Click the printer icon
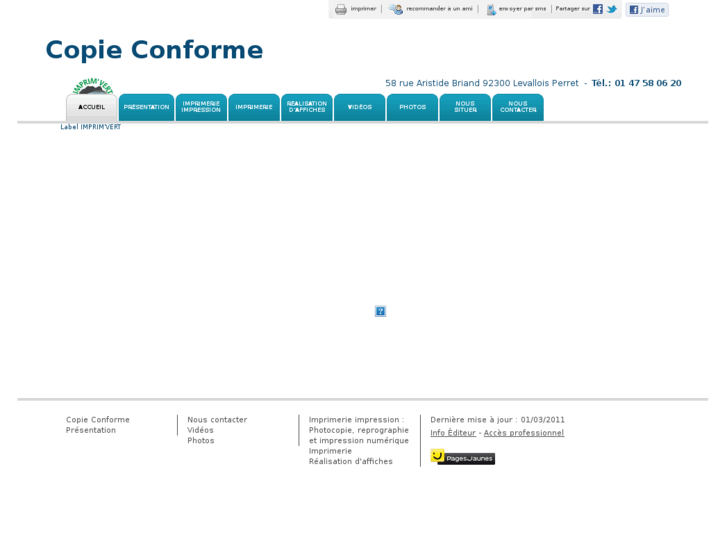Image resolution: width=727 pixels, height=545 pixels. pos(341,9)
